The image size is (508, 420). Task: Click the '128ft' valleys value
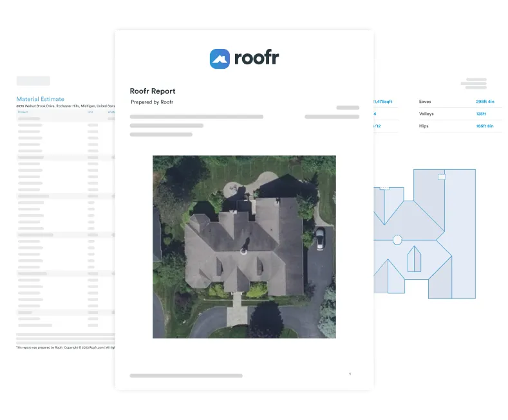tap(481, 114)
